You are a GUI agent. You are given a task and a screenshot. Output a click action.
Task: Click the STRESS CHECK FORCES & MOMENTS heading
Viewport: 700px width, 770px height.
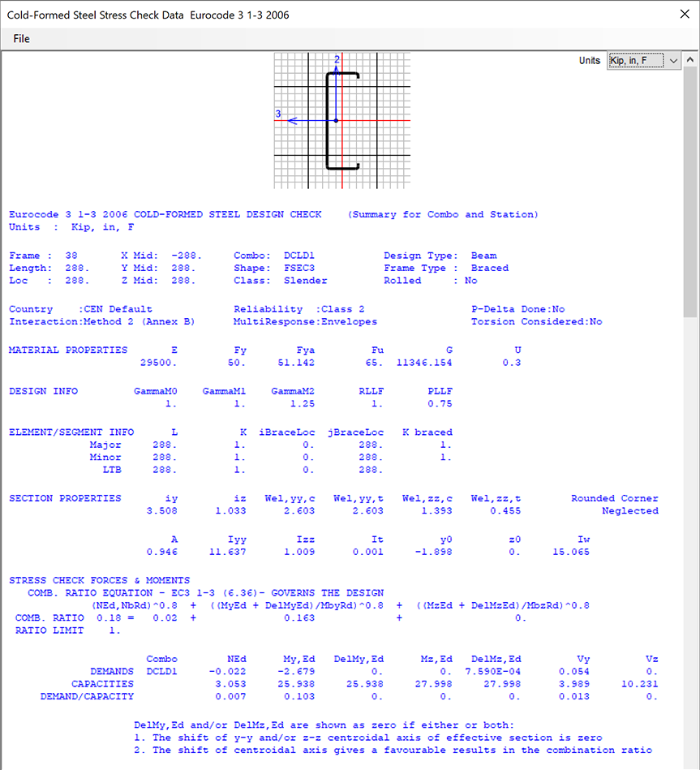(x=99, y=580)
